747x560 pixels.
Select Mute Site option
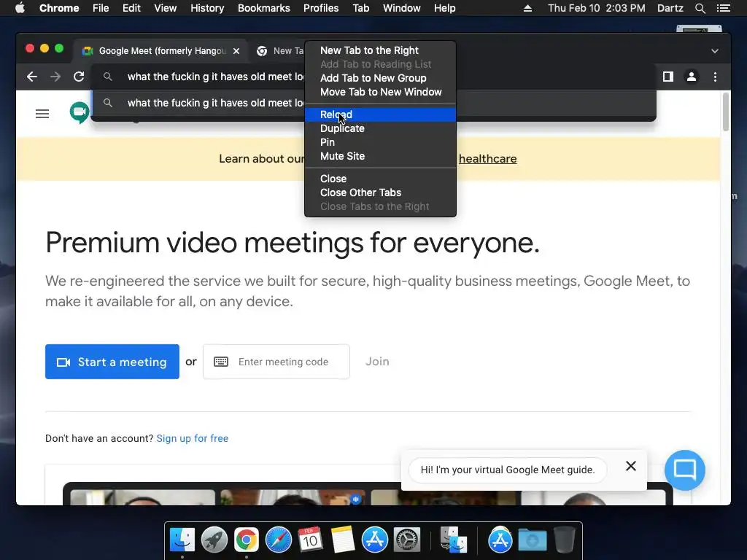tap(380, 156)
